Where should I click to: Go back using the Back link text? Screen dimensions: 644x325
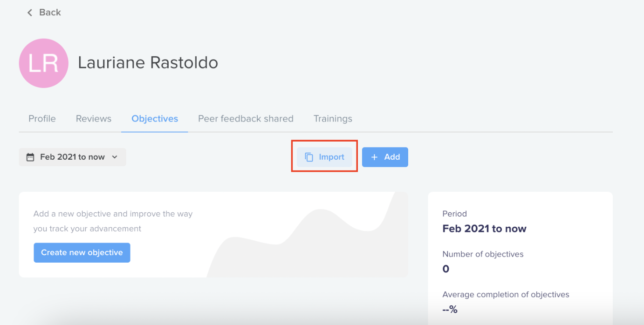50,13
